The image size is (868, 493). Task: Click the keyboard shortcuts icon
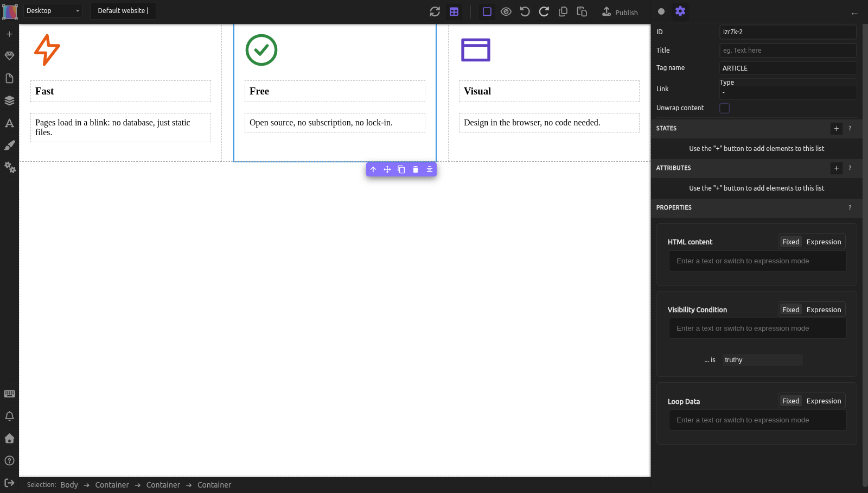[x=9, y=394]
